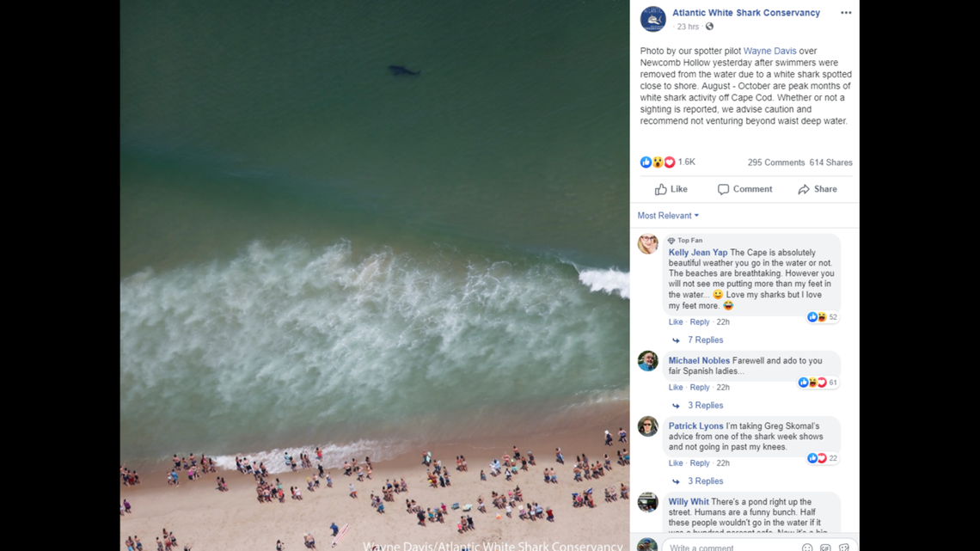Open the post reactions summary showing 1.6K
980x551 pixels.
pyautogui.click(x=667, y=162)
